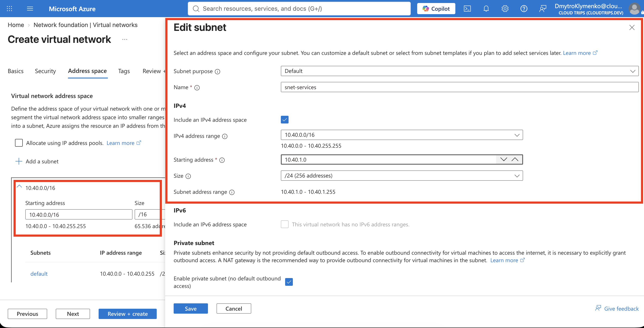Open the default subnet link

pos(39,274)
